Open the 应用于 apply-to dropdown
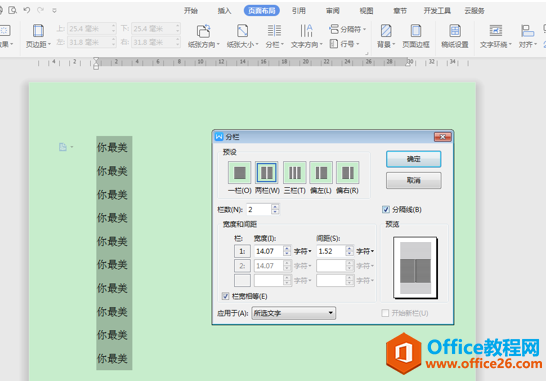Screen dimensions: 549x381 [293, 313]
